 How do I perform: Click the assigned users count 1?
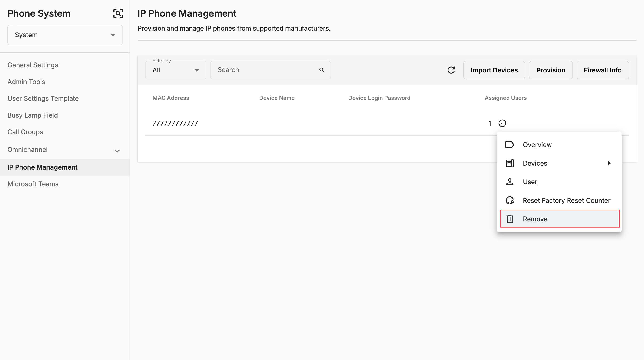pyautogui.click(x=490, y=123)
